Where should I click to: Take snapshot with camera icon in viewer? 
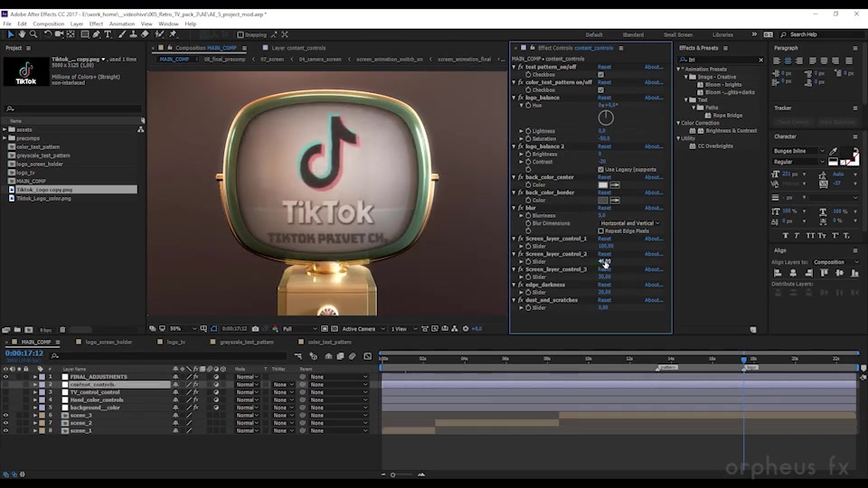click(x=255, y=329)
